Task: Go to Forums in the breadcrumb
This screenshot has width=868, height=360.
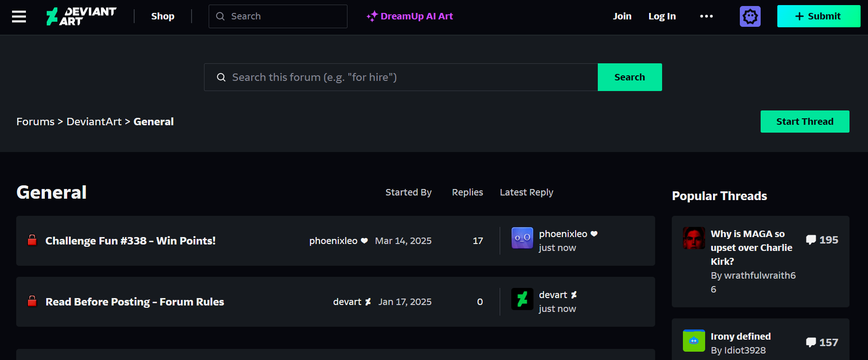Action: pos(35,122)
